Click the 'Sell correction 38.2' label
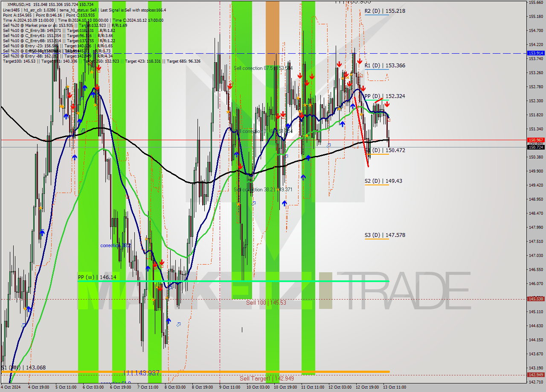 click(263, 190)
